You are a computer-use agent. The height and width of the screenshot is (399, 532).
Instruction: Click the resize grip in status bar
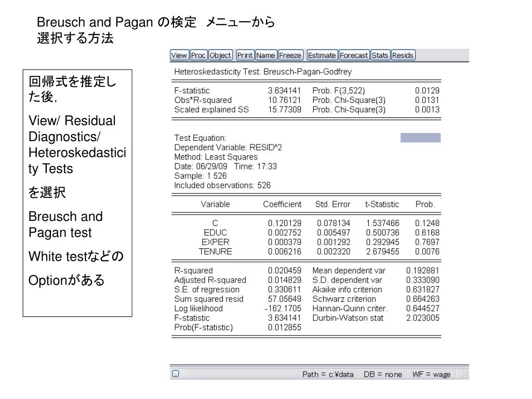pos(465,376)
